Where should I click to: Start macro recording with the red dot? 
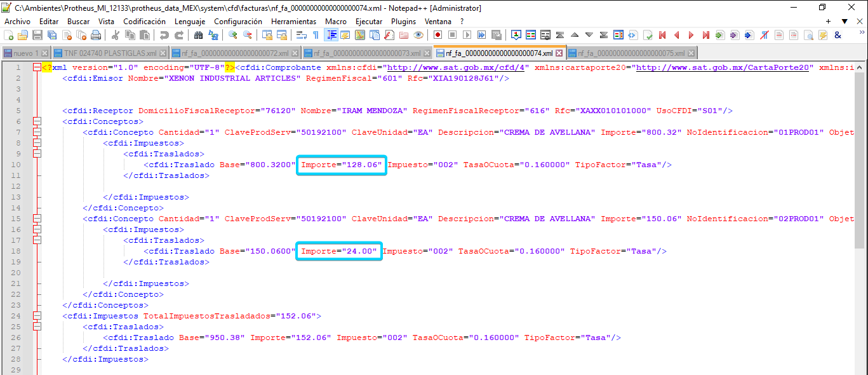[438, 35]
